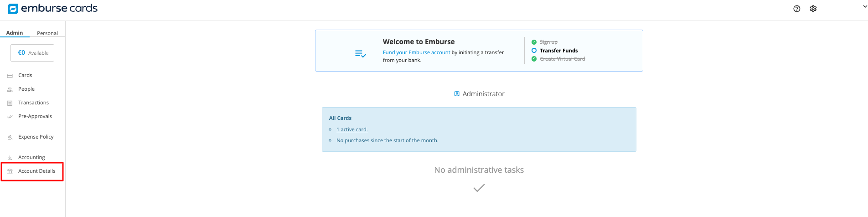This screenshot has width=868, height=217.
Task: Click the completed Create Virtual Card checkmark
Action: (534, 59)
